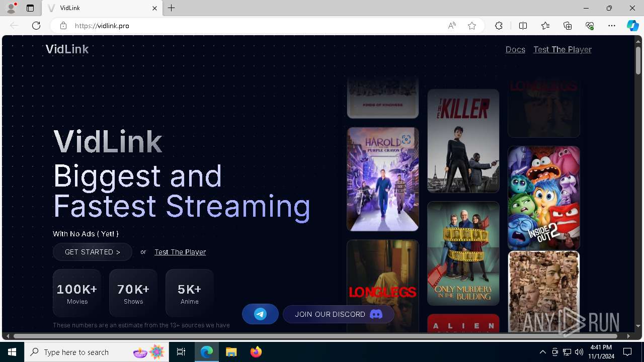Viewport: 644px width, 362px height.
Task: Click vertical scrollbar down arrow
Action: tap(638, 326)
